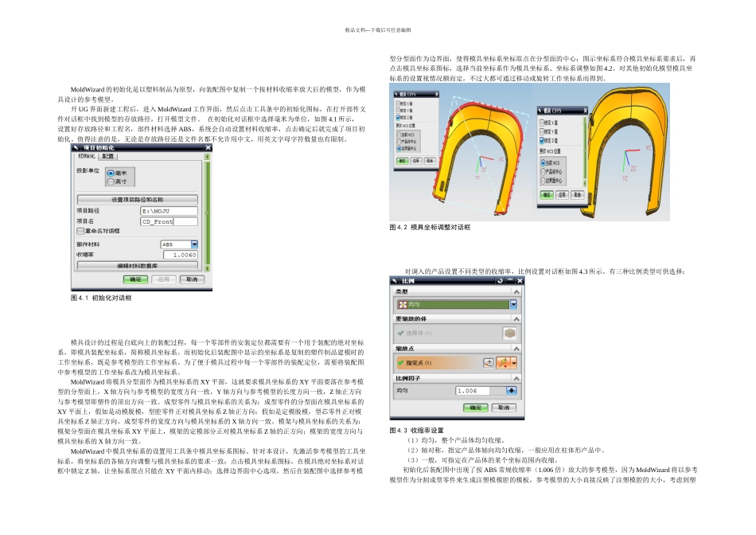756x535 pixels.
Task: Select 产品体中心 in right 模具 CSYS dialog
Action: (544, 172)
